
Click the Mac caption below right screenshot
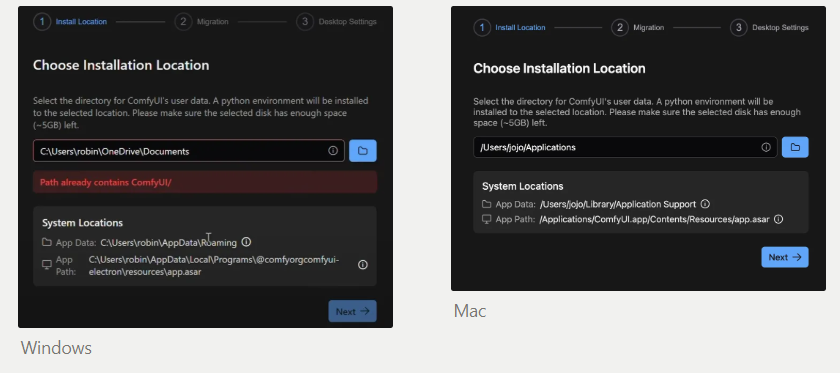tap(470, 311)
